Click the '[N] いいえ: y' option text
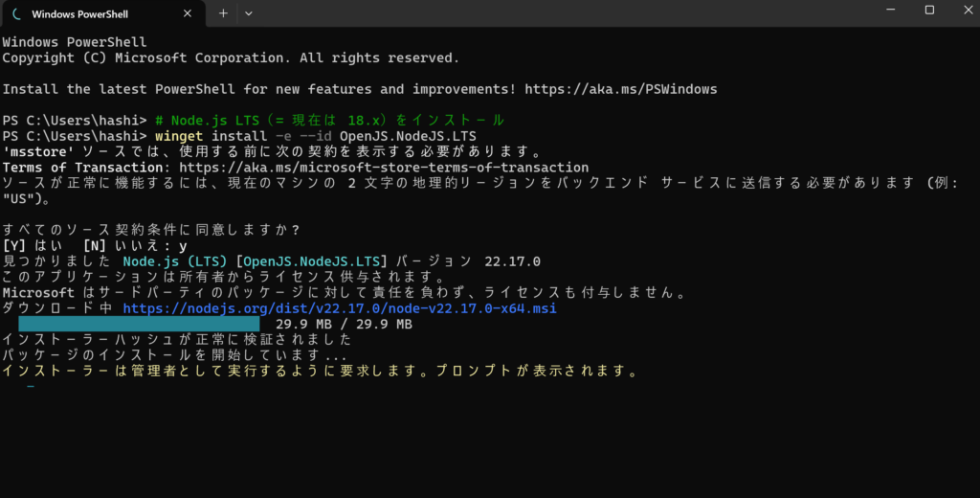 135,246
